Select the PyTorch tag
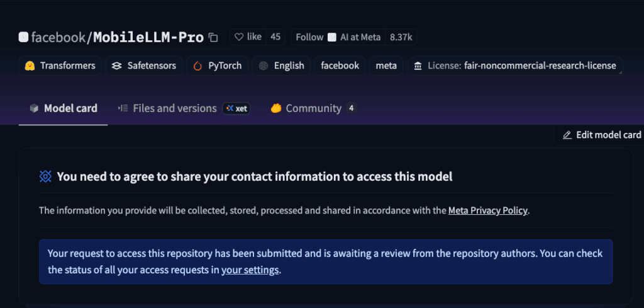Image resolution: width=644 pixels, height=308 pixels. click(217, 66)
